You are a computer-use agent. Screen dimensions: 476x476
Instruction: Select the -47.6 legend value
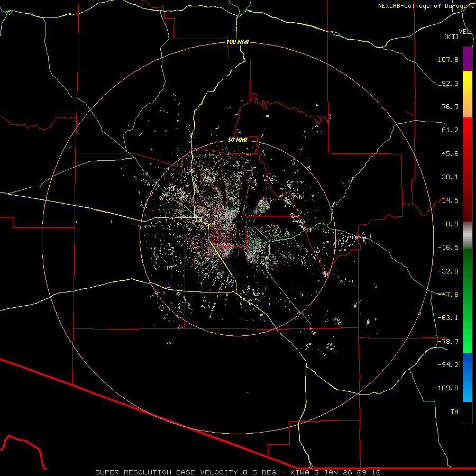[448, 295]
